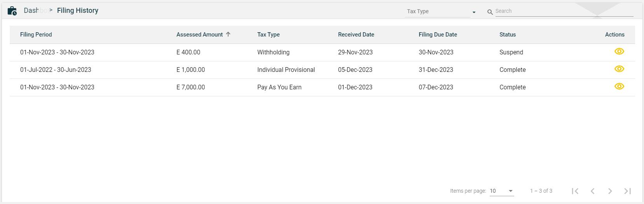
Task: Navigate to Dashboard breadcrumb link
Action: [x=34, y=10]
